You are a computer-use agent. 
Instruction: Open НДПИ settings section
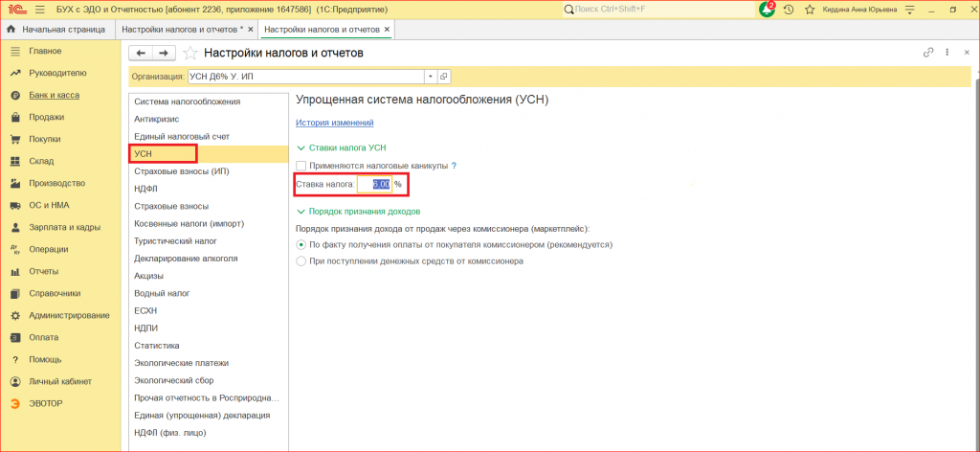(208, 328)
